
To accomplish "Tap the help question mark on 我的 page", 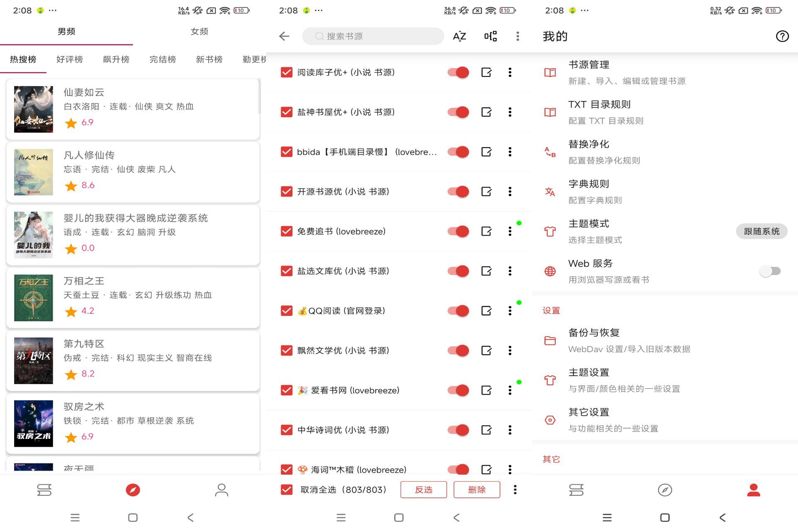I will point(783,36).
